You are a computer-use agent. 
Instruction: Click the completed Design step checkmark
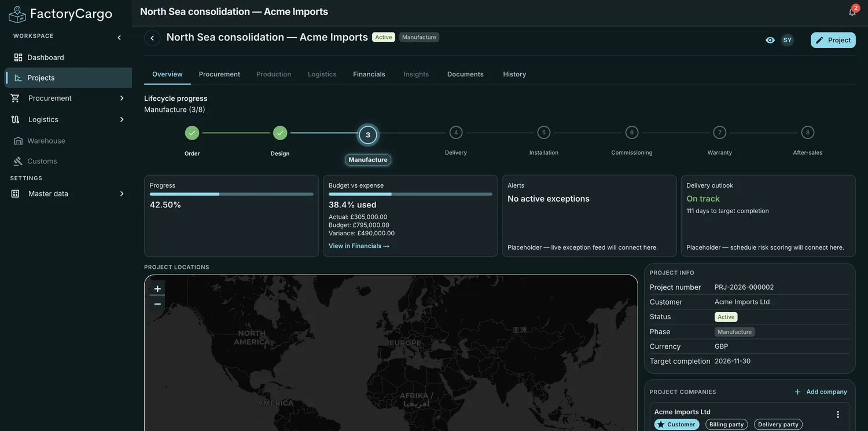[x=280, y=133]
